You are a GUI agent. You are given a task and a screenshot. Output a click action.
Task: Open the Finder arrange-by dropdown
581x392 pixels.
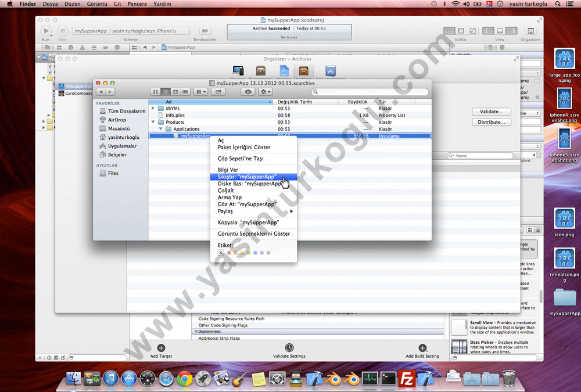[200, 92]
